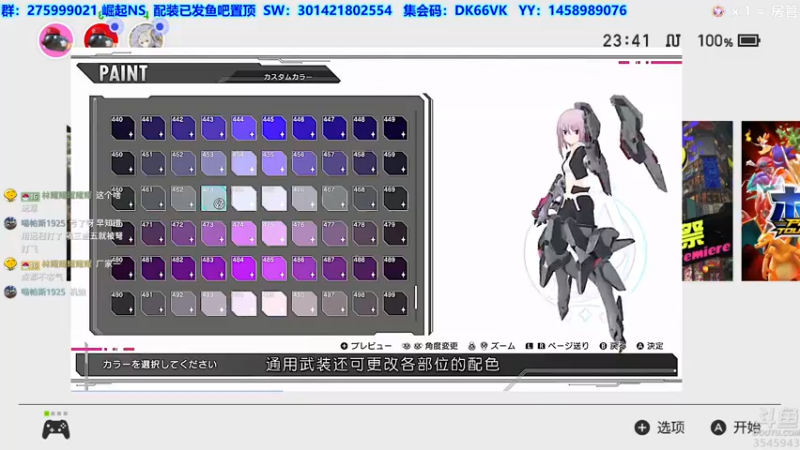Select near-black swatch 489
This screenshot has width=800, height=450.
395,268
